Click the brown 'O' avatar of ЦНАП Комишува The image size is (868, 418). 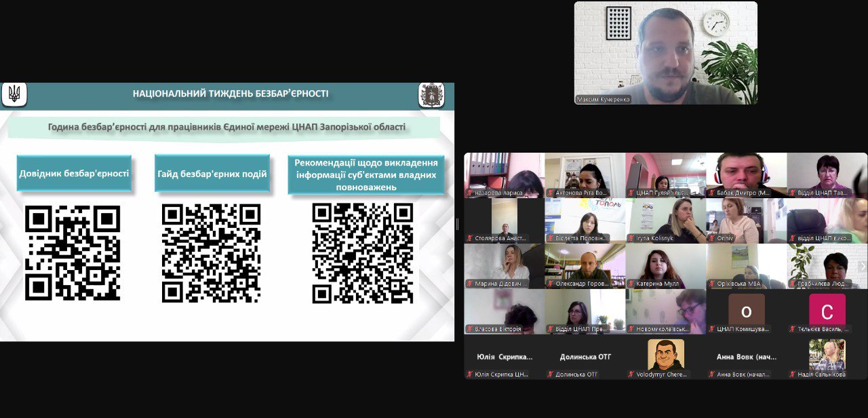tap(747, 311)
